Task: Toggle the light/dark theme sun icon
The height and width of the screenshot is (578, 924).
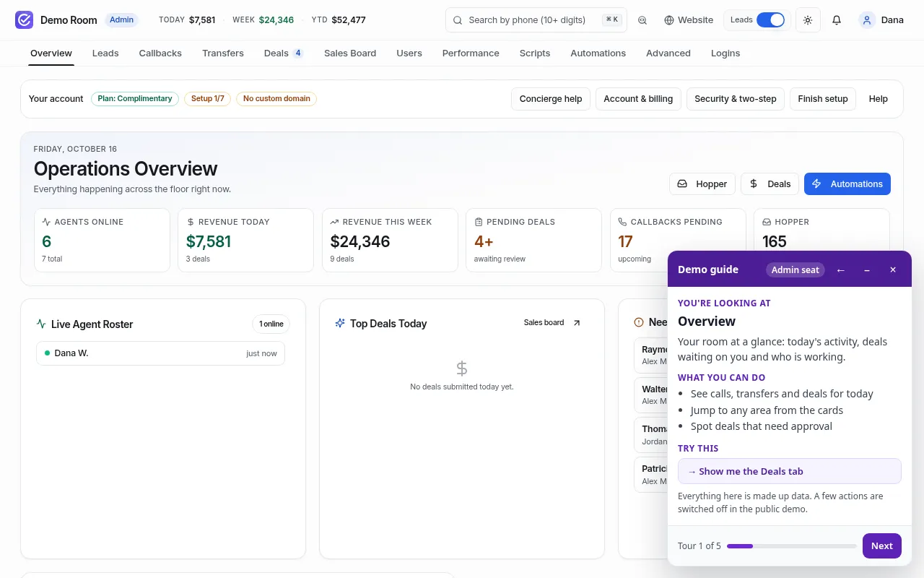Action: [x=808, y=20]
